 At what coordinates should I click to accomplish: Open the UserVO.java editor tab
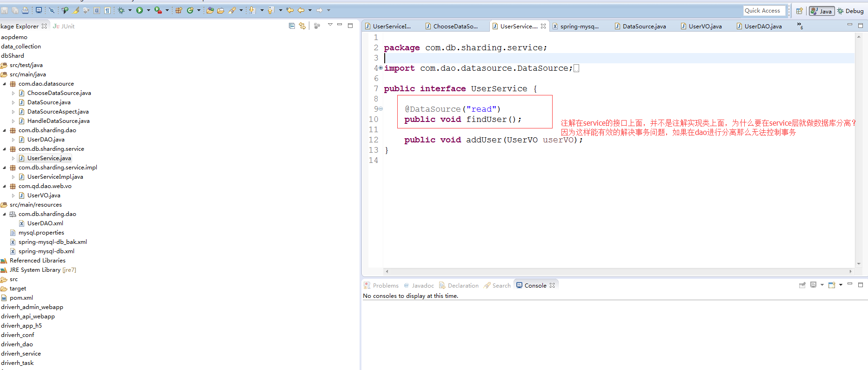point(701,26)
